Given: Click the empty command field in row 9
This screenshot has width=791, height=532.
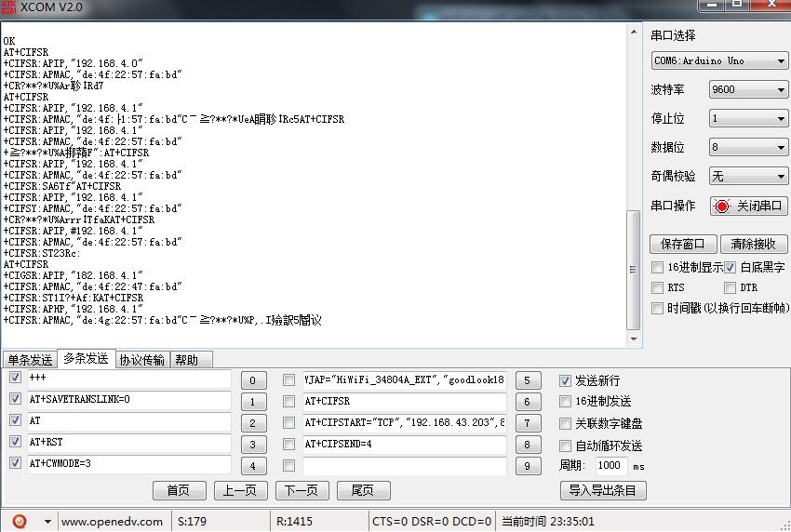Looking at the screenshot, I should click(405, 466).
